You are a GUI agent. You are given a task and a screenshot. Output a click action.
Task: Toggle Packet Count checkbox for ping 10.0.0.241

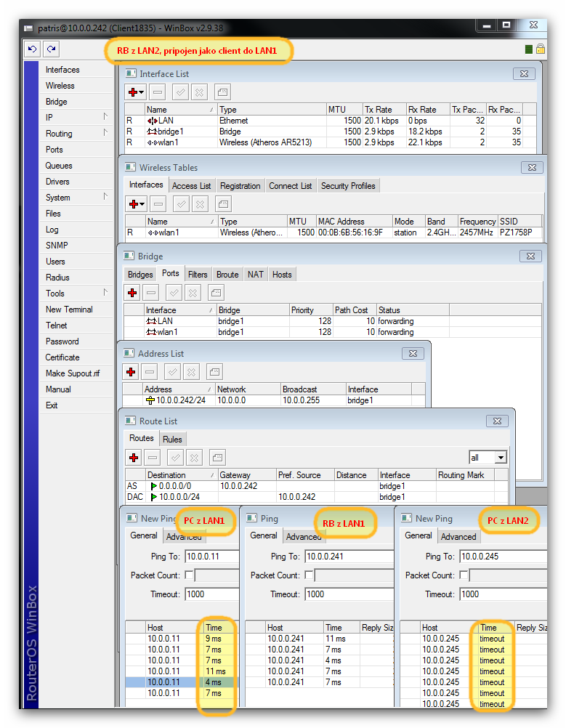click(x=309, y=575)
